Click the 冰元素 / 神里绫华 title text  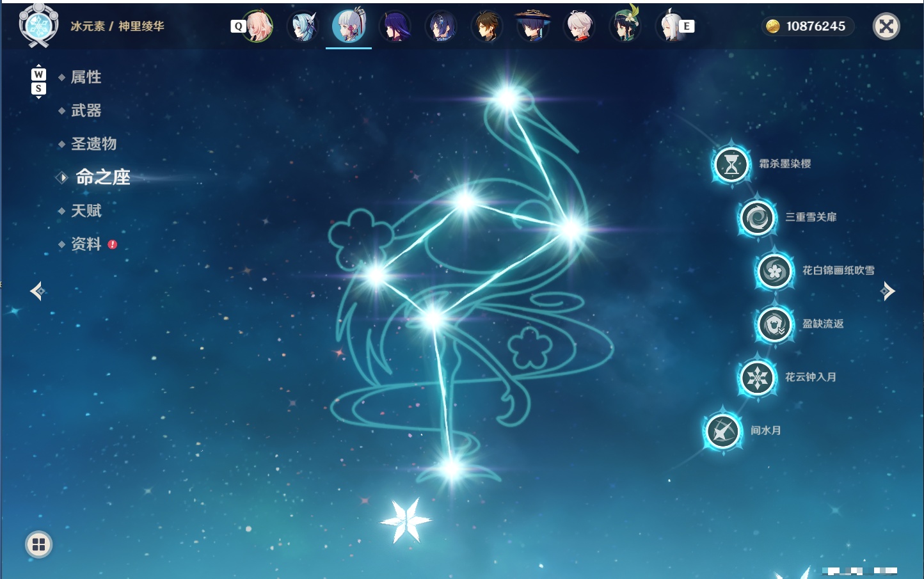tap(117, 26)
